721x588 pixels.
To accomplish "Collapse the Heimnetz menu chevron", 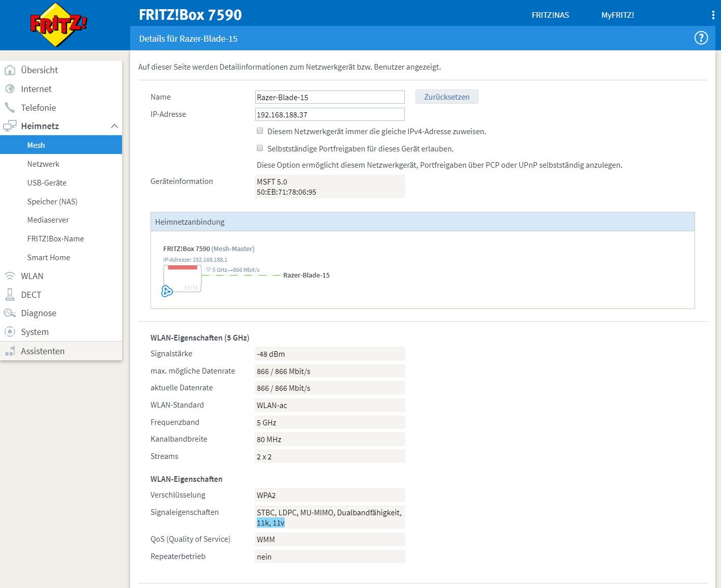I will [x=114, y=126].
